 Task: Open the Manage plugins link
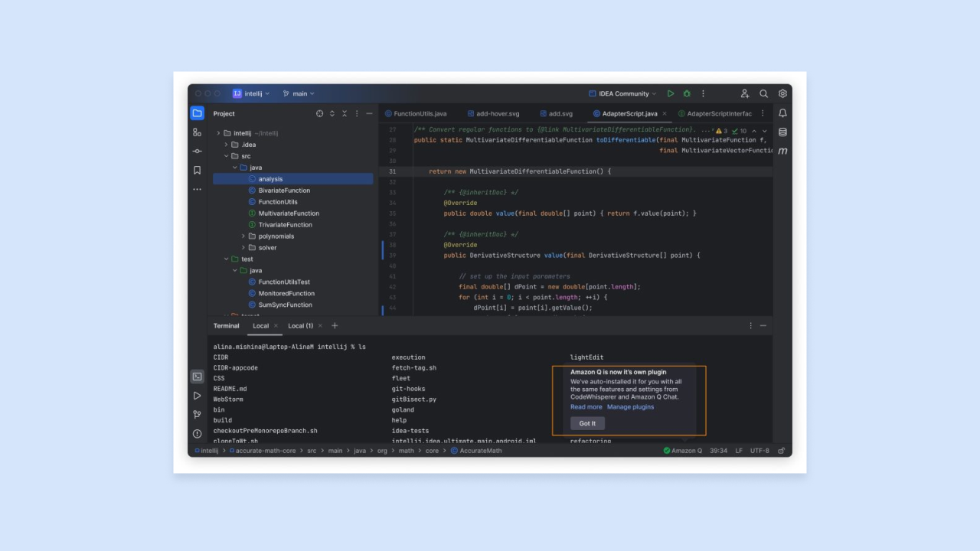(631, 407)
